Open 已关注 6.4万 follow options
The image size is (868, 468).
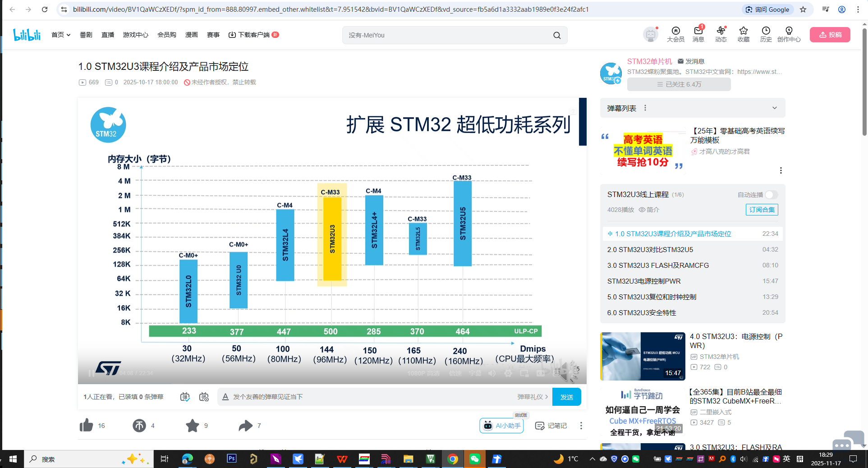pyautogui.click(x=679, y=84)
